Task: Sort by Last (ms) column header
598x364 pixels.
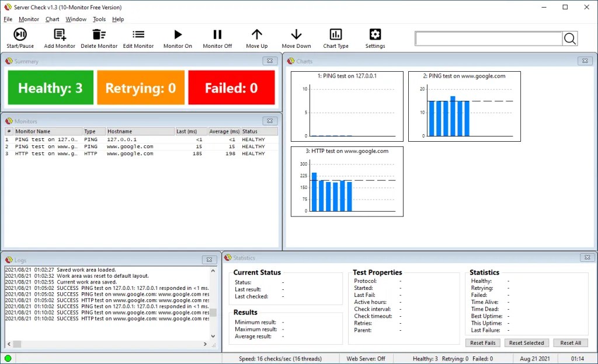Action: [x=191, y=131]
